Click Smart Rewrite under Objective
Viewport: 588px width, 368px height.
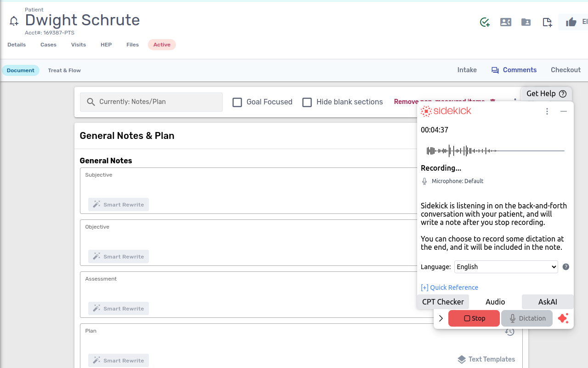click(x=119, y=257)
